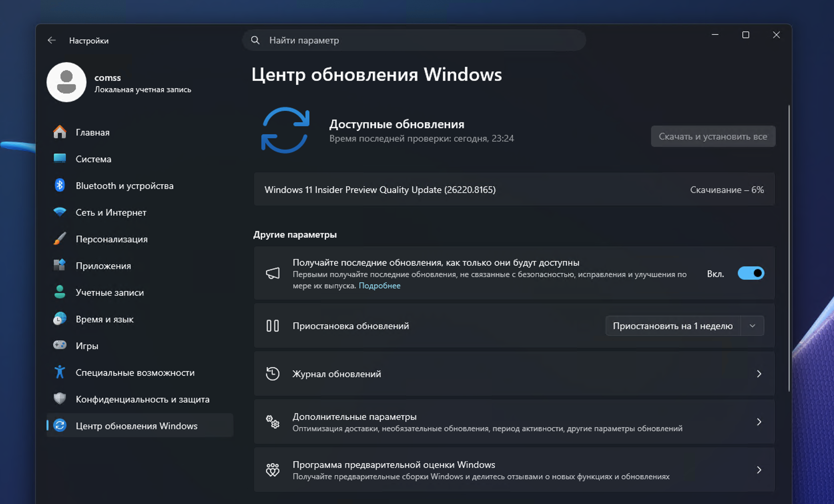Screen dimensions: 834x504
Task: Select Конфиденциальность и защита shield icon
Action: point(60,399)
